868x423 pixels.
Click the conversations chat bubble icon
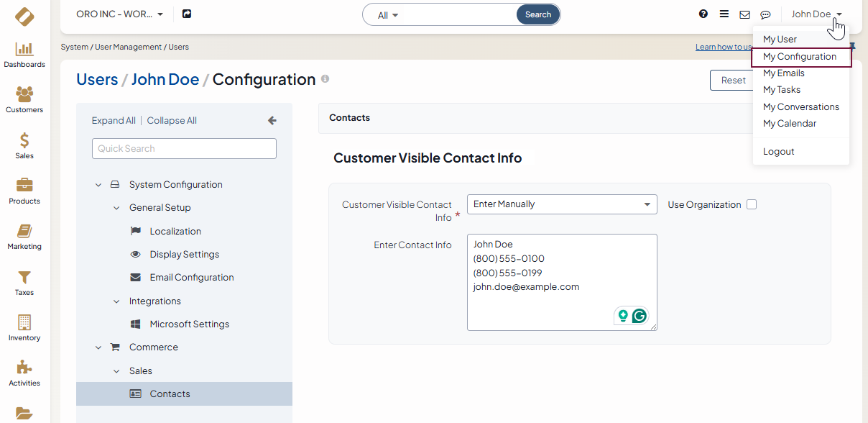coord(765,14)
